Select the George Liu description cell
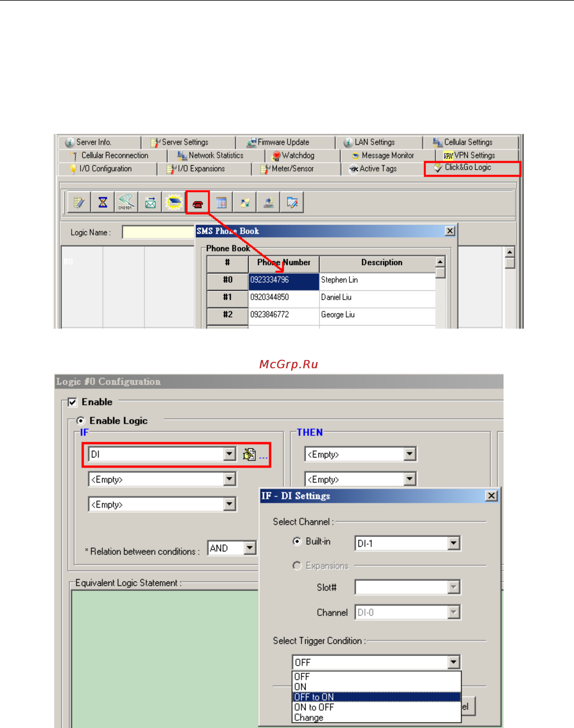 377,316
